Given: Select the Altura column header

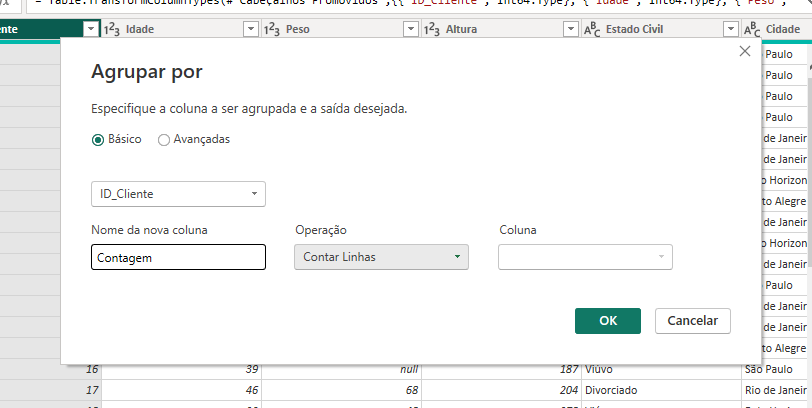Looking at the screenshot, I should pos(501,30).
